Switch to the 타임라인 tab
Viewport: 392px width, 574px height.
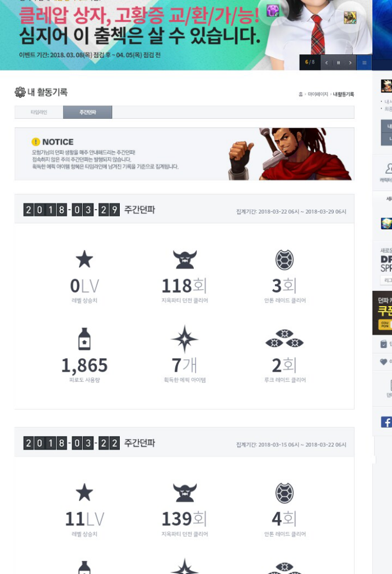pyautogui.click(x=39, y=112)
